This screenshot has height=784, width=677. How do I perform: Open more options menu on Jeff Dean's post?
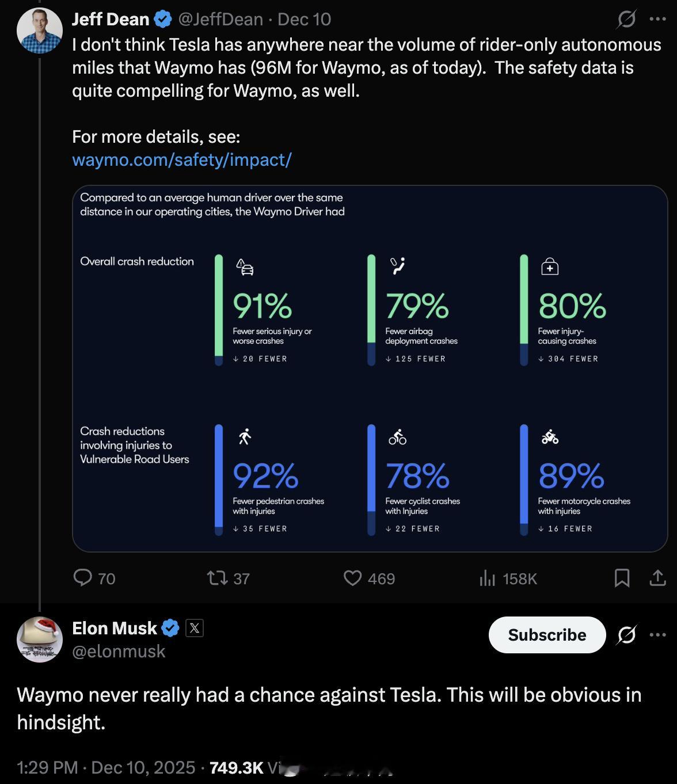click(x=657, y=19)
